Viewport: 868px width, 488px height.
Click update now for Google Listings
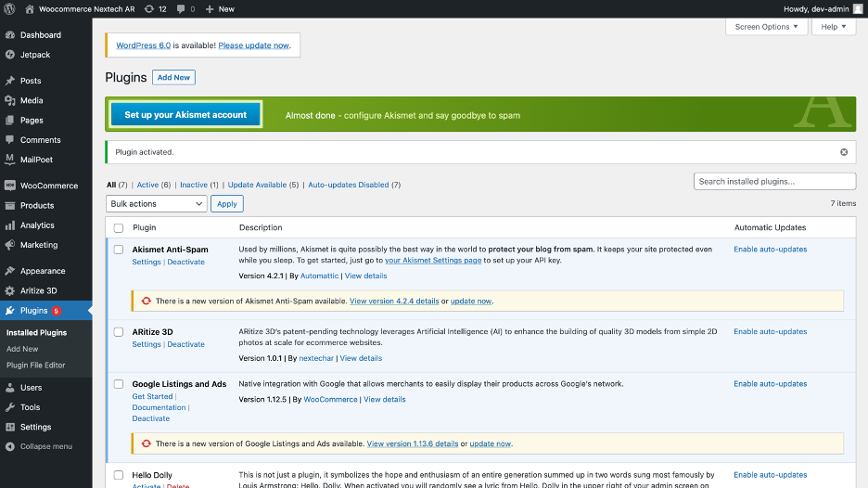click(x=490, y=443)
